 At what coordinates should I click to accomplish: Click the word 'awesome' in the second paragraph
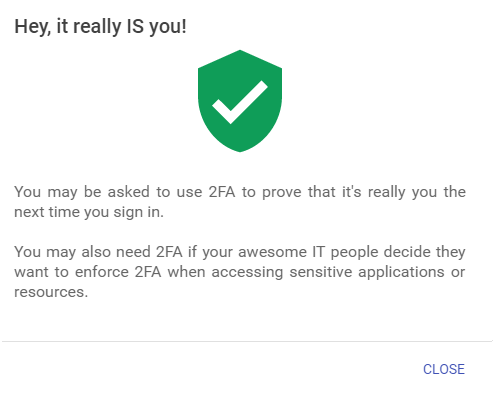(272, 252)
